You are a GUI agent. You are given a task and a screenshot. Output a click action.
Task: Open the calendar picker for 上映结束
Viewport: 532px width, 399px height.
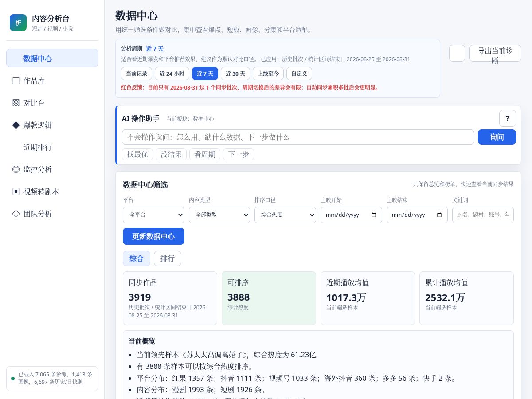coord(439,215)
